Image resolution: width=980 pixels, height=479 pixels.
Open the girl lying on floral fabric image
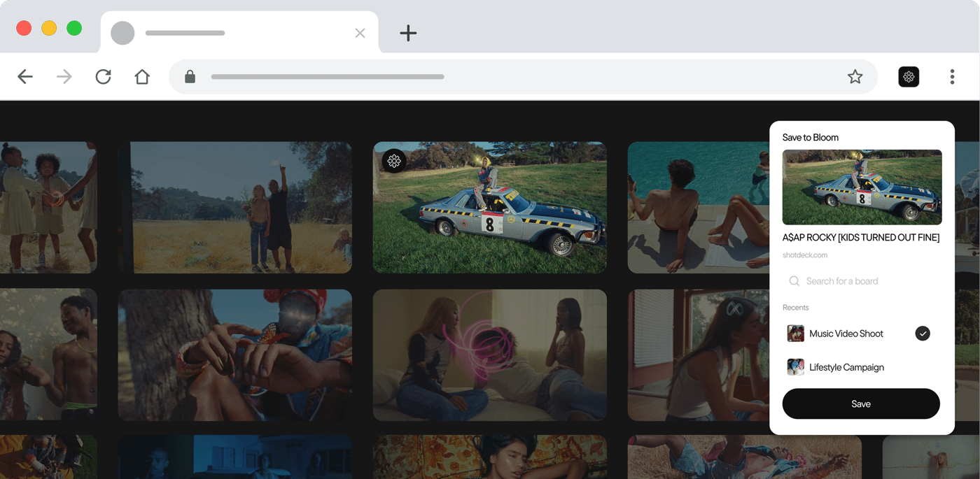click(490, 457)
